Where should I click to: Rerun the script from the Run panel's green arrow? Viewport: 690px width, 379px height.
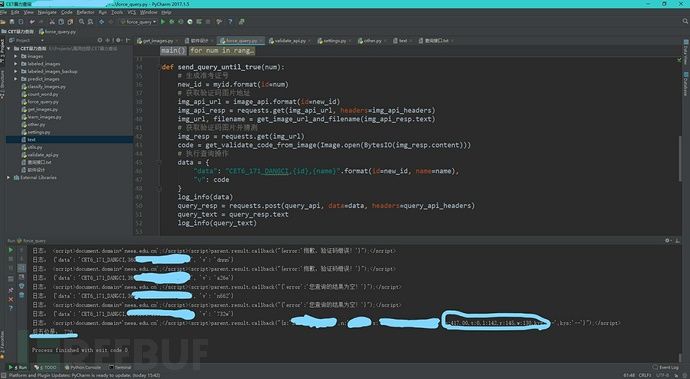[11, 250]
